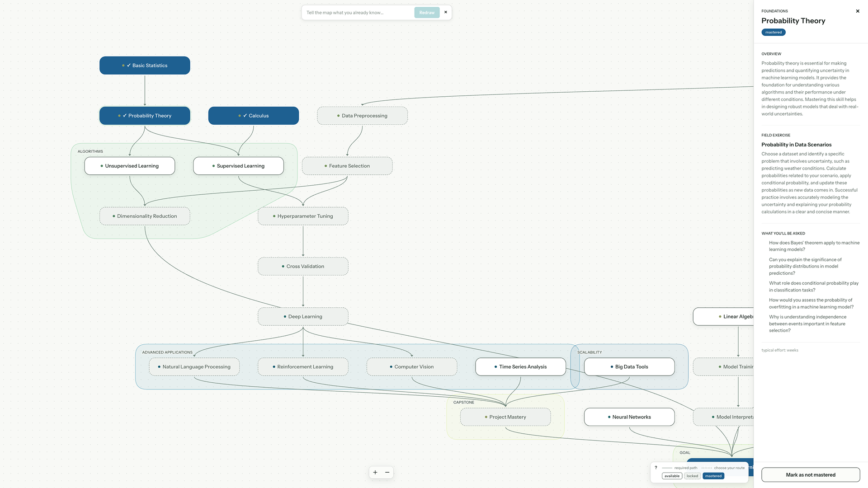Click the 'locked' legend chip
This screenshot has height=488, width=868.
[692, 476]
